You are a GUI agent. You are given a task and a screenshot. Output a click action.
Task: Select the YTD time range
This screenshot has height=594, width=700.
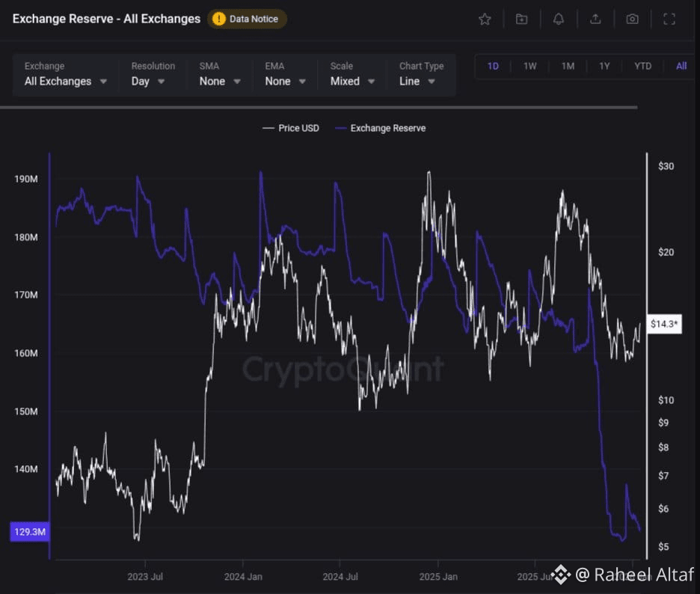(x=643, y=67)
